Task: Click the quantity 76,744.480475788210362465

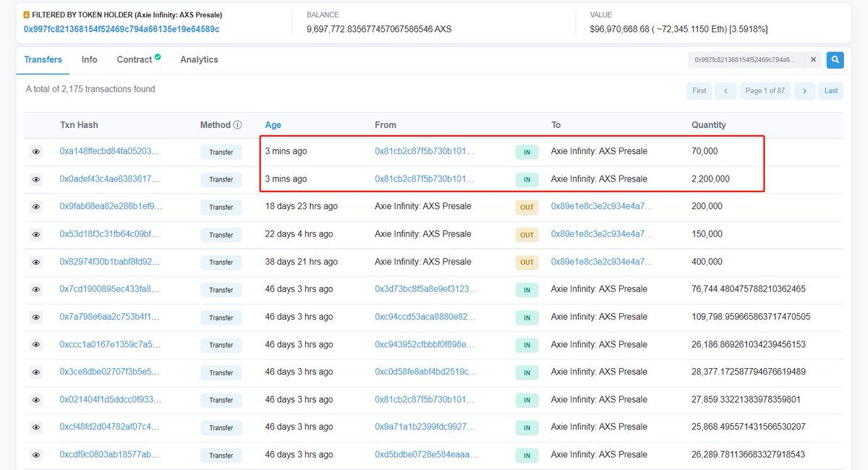Action: 749,289
